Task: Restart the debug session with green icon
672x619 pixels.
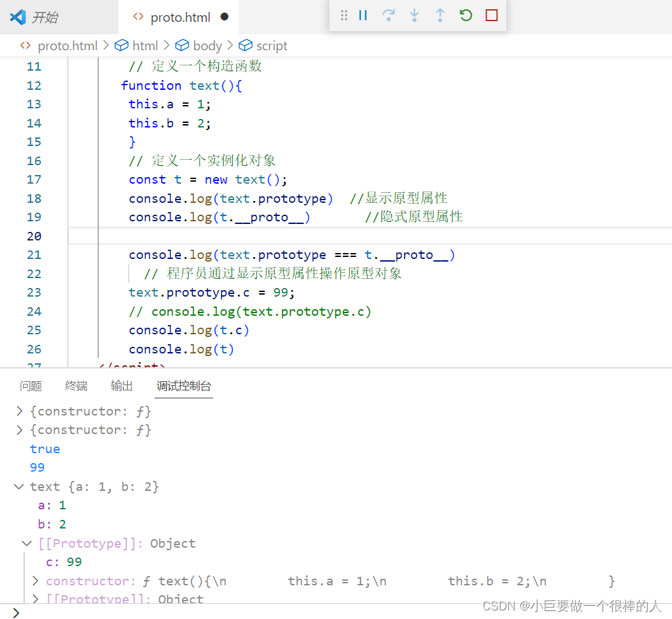Action: coord(465,15)
